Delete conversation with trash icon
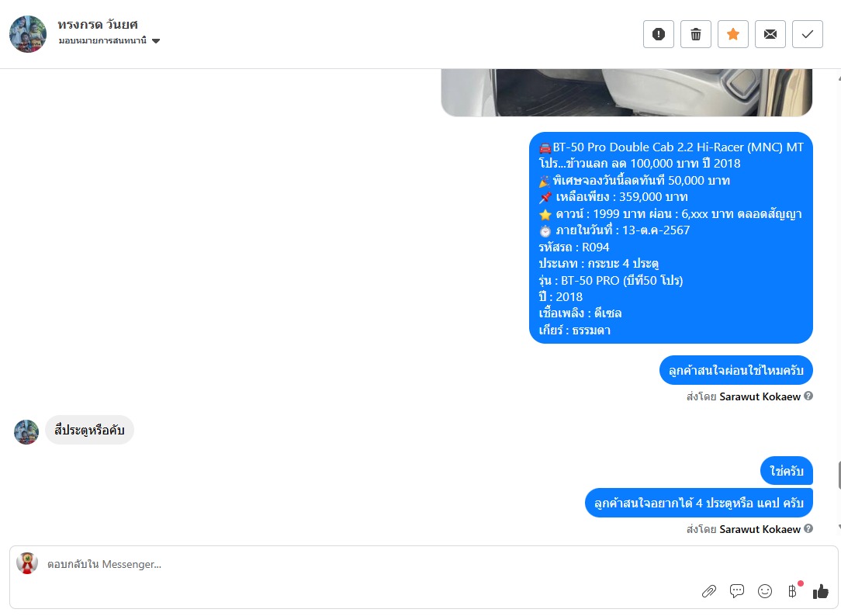841x616 pixels. pos(696,34)
